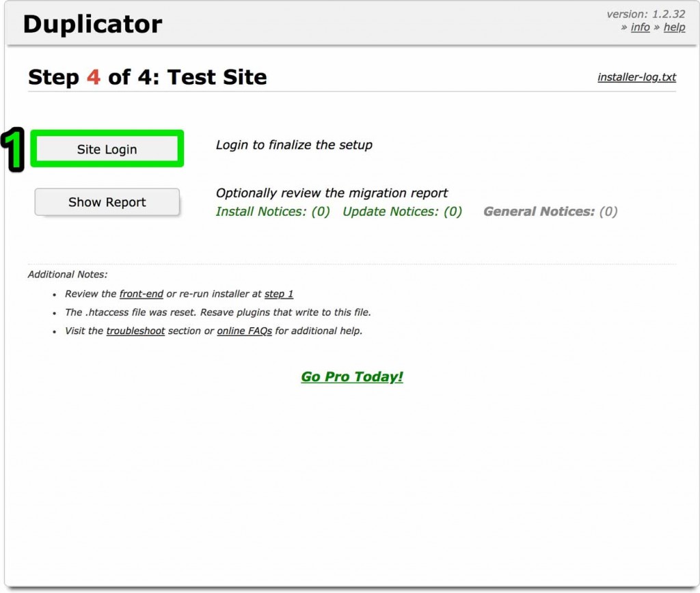Open the help link in header

674,27
